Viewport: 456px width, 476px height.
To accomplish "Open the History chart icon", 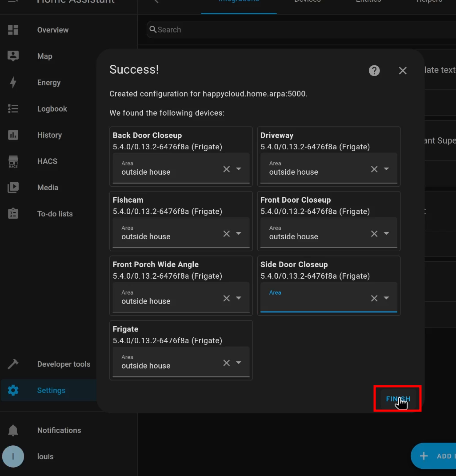I will coord(13,135).
